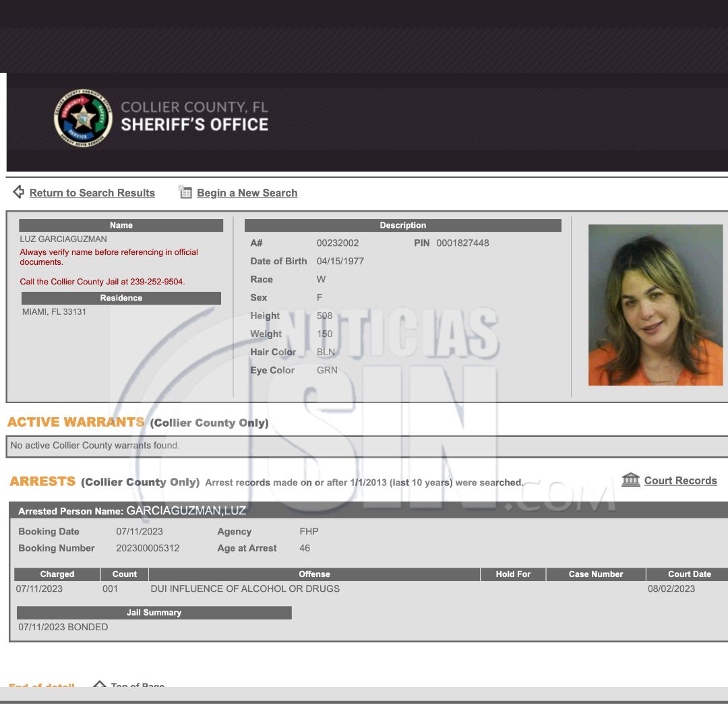The height and width of the screenshot is (728, 728).
Task: Click the Active Warrants heading
Action: click(75, 423)
